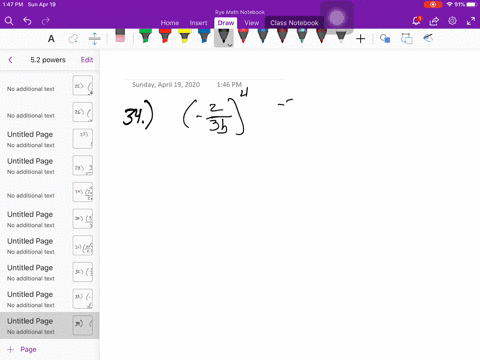
Task: Click the "5.2 powers" section title
Action: pyautogui.click(x=48, y=60)
